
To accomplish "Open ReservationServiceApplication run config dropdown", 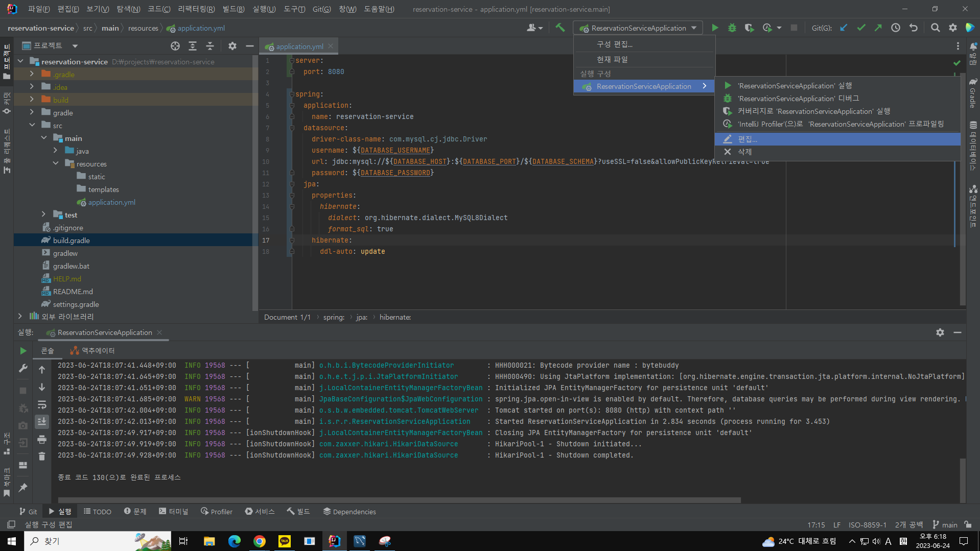I will [x=638, y=28].
